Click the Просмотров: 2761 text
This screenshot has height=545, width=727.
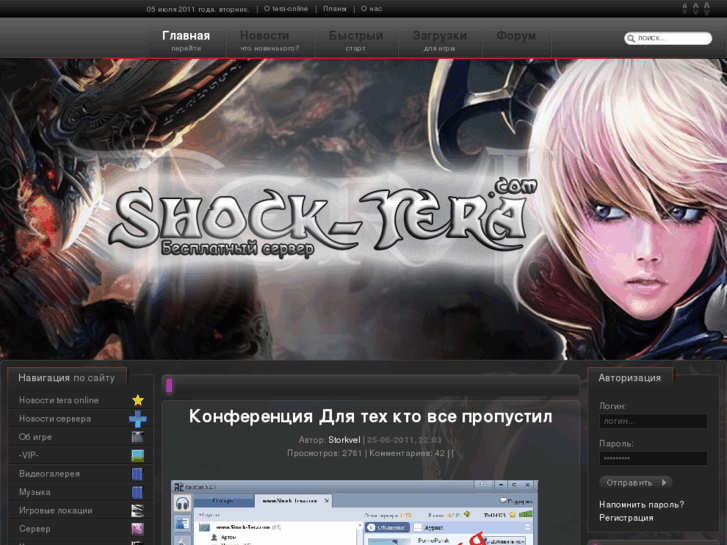[x=324, y=453]
